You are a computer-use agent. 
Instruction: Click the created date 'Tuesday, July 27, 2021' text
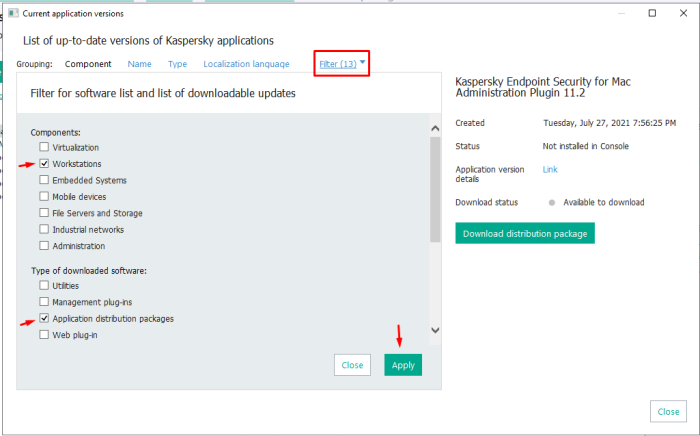tap(609, 123)
